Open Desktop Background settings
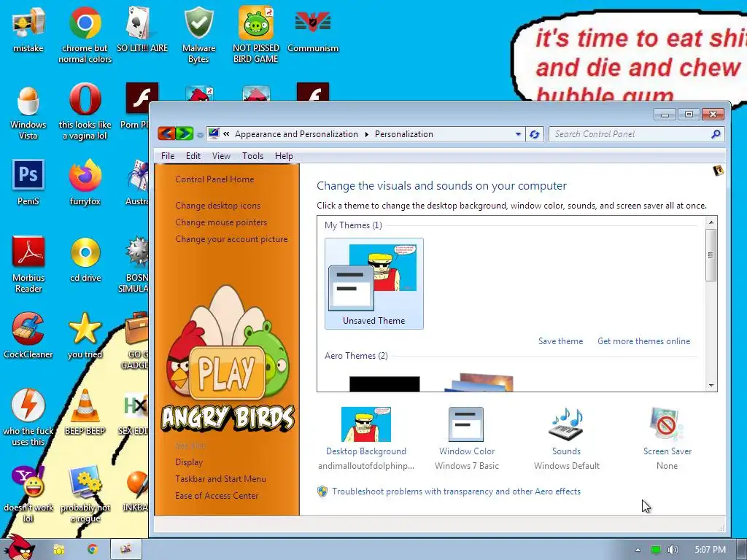747x560 pixels. (366, 438)
